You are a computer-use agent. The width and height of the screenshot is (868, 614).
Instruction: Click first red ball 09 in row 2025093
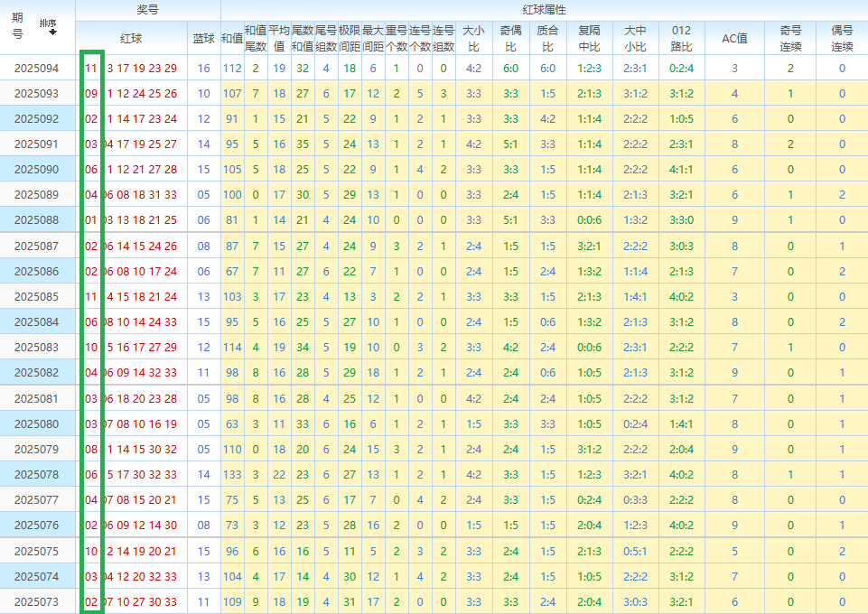pos(91,93)
